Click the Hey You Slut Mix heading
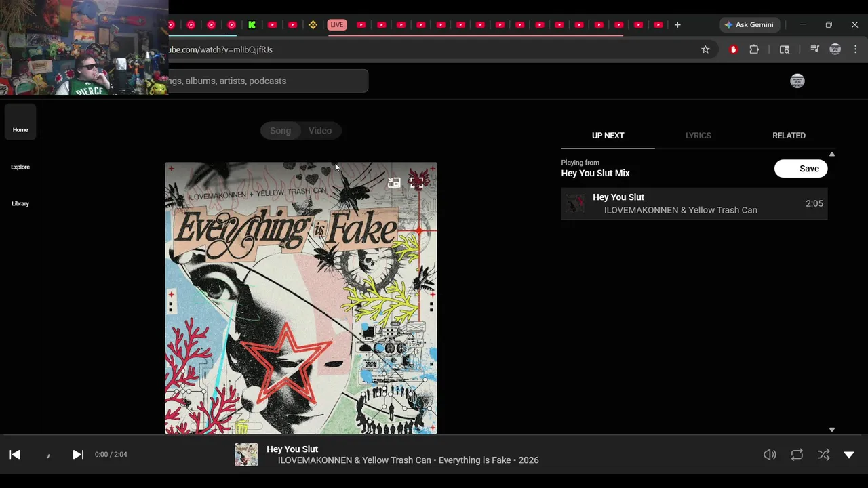This screenshot has height=488, width=868. tap(595, 174)
